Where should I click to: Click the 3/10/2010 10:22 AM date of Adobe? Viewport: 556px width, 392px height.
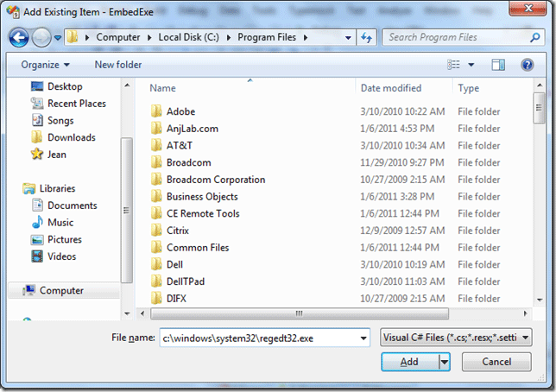402,111
